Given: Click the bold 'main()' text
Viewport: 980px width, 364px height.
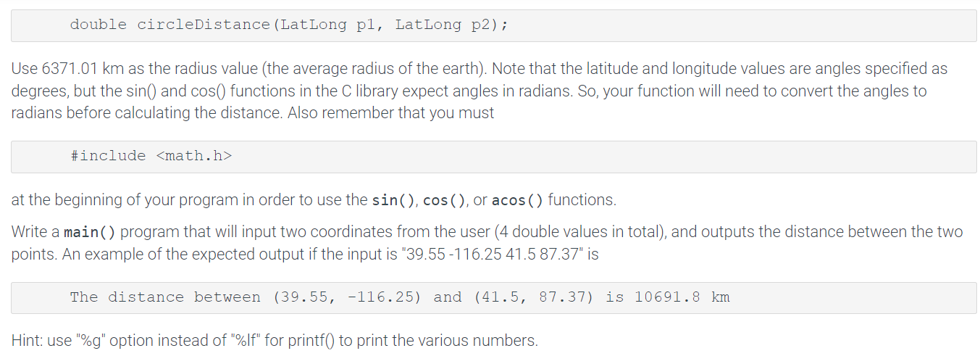Looking at the screenshot, I should [x=90, y=233].
